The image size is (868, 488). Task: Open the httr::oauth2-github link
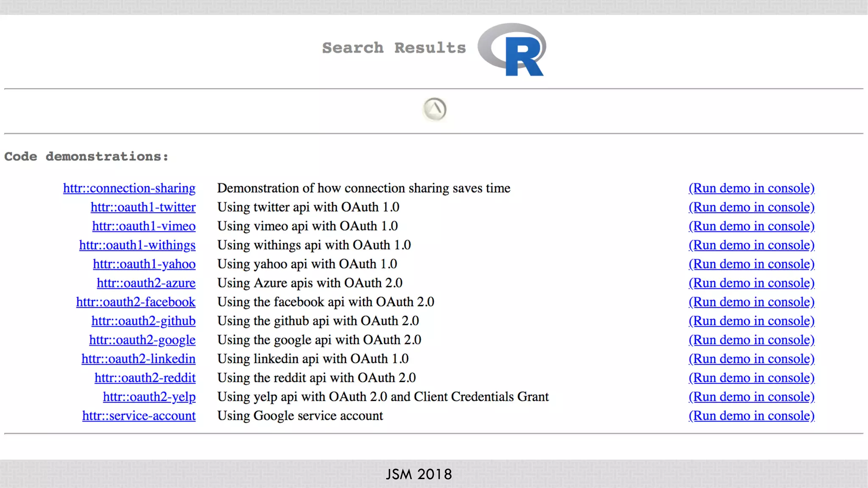point(143,321)
